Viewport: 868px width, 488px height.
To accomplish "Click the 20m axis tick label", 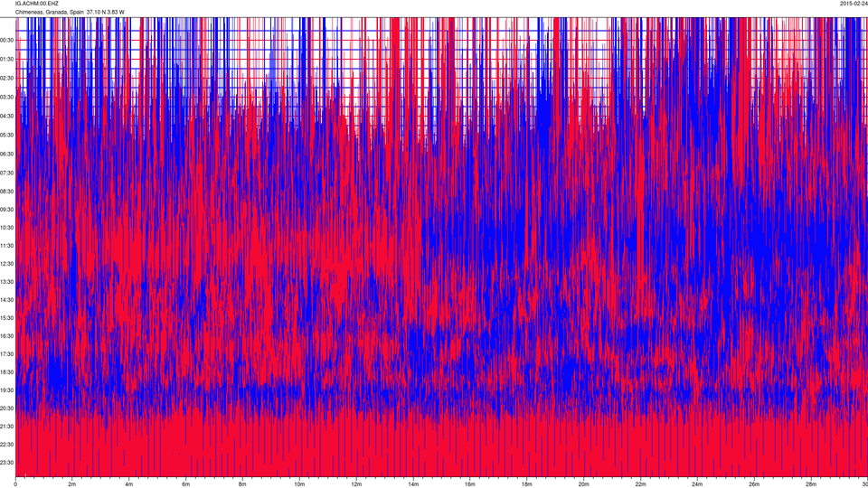I will click(x=583, y=484).
